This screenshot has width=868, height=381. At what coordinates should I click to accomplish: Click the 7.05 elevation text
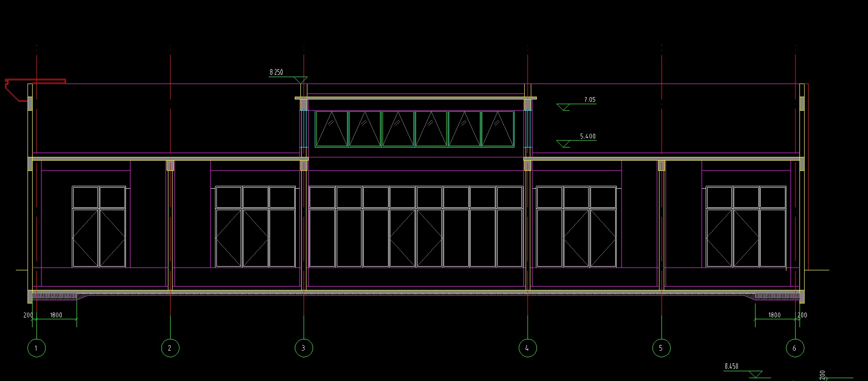coord(590,100)
